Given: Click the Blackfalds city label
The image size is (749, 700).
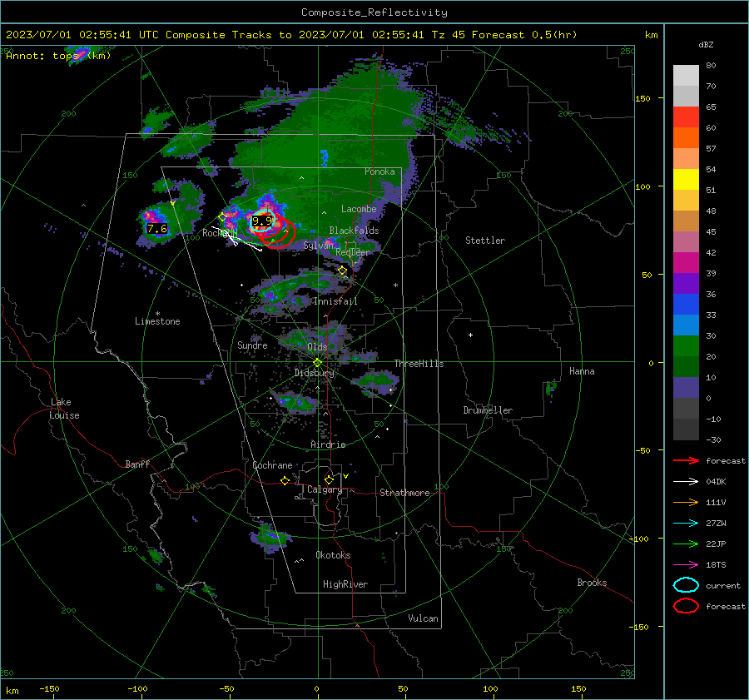Looking at the screenshot, I should pos(354,231).
